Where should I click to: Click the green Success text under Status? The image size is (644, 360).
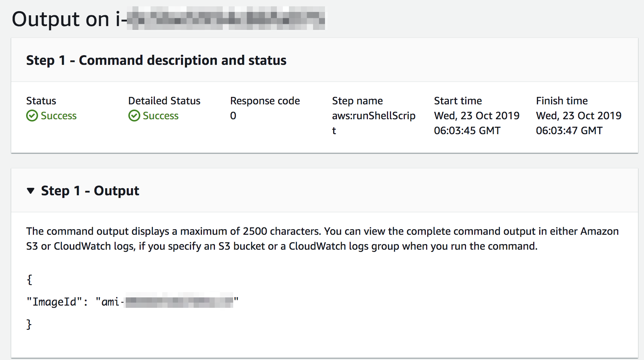(59, 116)
